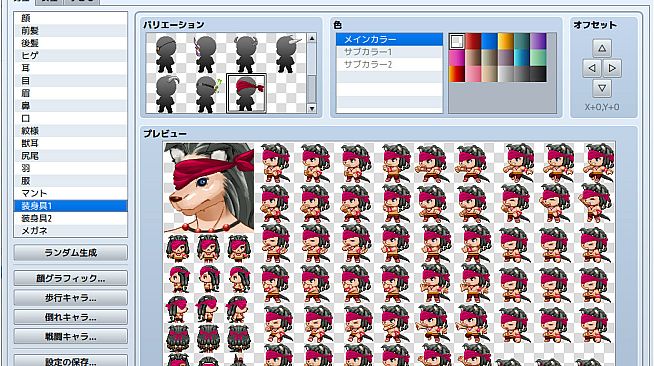Image resolution: width=654 pixels, height=366 pixels.
Task: Select the red bandana variation
Action: pos(246,94)
